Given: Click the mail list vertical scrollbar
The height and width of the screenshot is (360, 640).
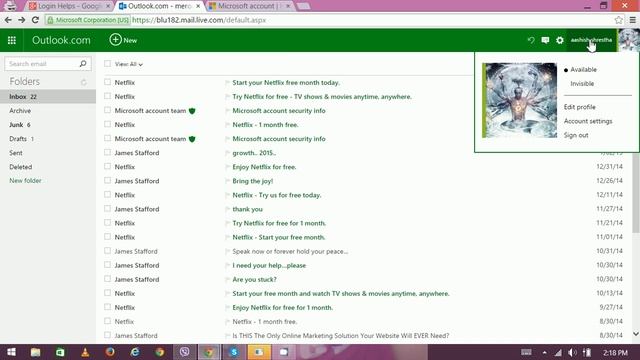Looking at the screenshot, I should point(636,192).
